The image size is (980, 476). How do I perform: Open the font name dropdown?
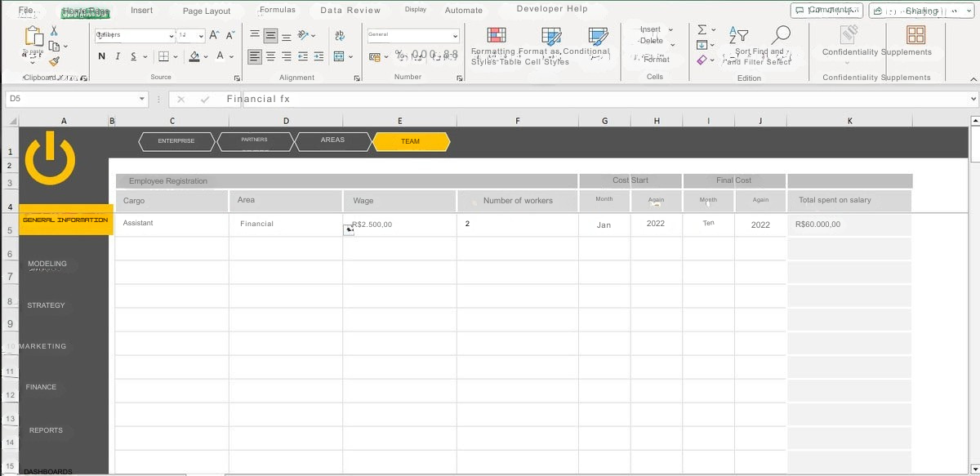click(x=171, y=36)
